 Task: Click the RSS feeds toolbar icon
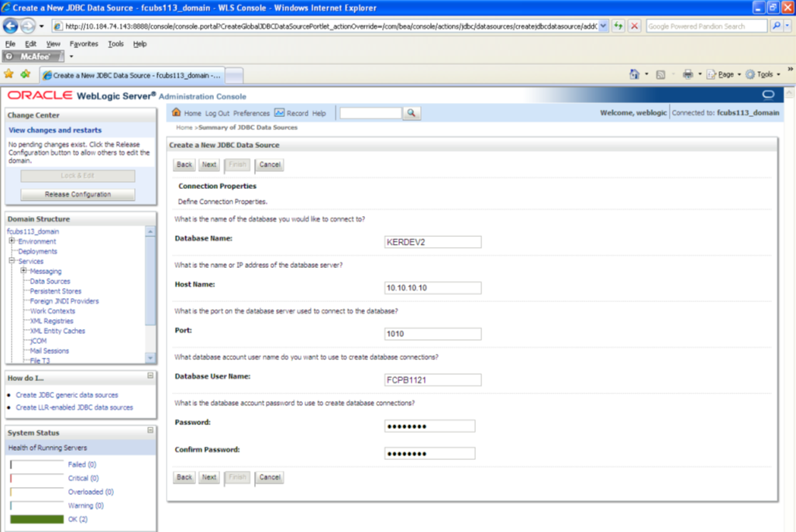click(x=660, y=74)
